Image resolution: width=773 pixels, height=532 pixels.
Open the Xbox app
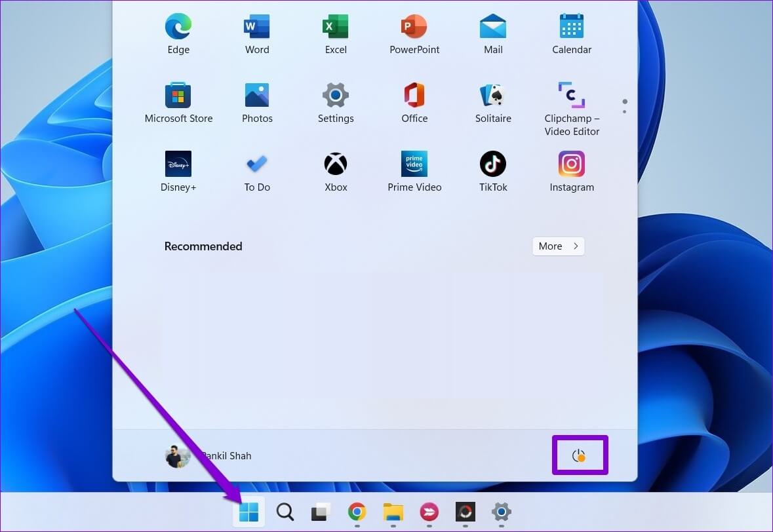point(336,172)
